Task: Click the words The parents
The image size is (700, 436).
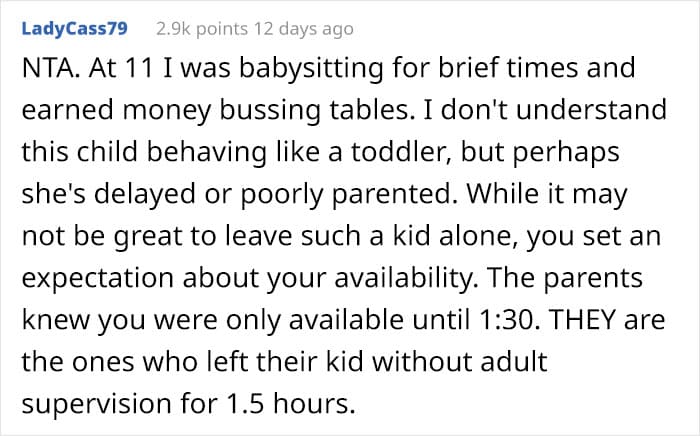Action: coord(565,278)
